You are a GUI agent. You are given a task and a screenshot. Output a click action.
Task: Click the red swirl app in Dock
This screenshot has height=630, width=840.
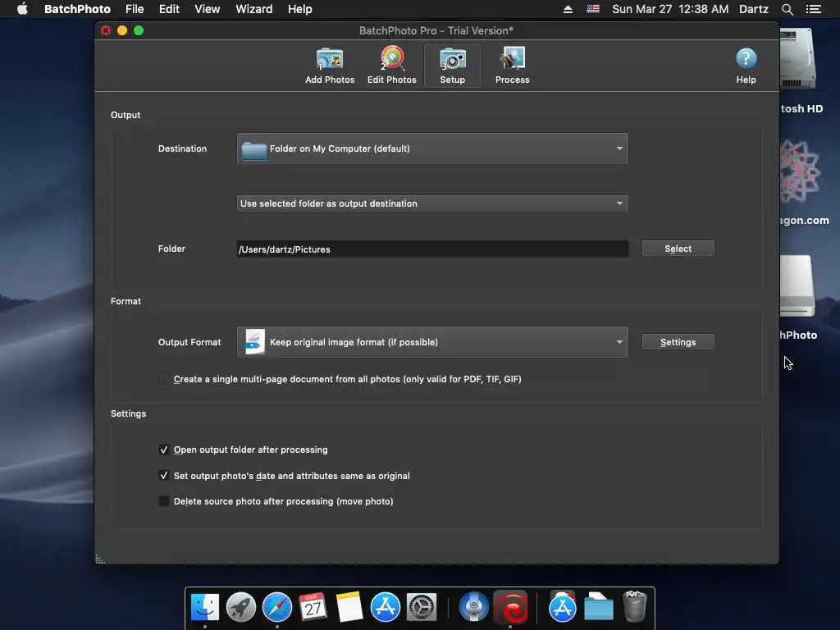tap(511, 608)
